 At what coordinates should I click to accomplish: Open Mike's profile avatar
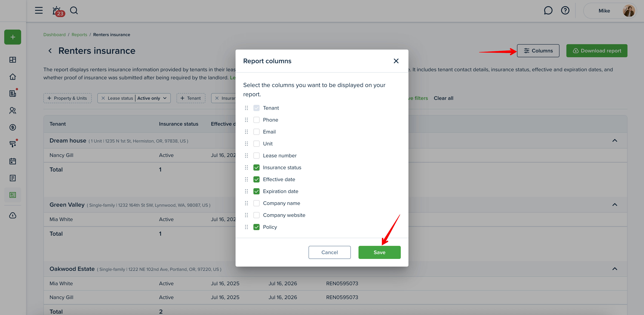click(629, 11)
